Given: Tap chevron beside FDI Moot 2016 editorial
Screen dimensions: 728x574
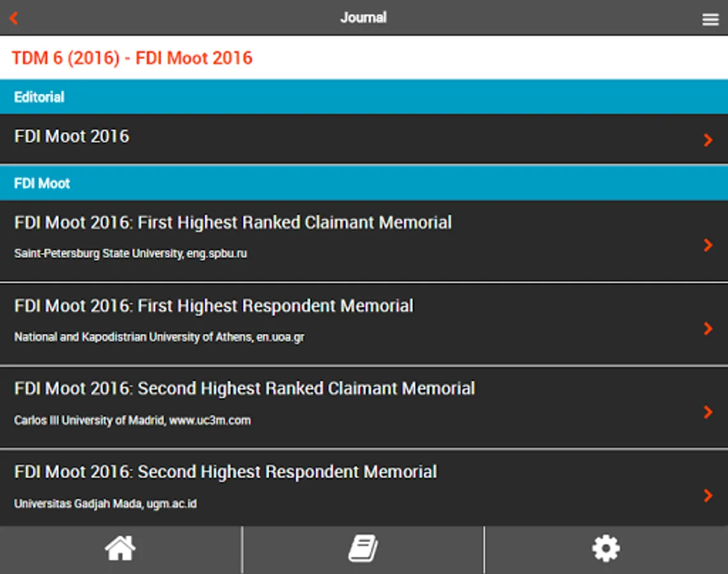Looking at the screenshot, I should [x=708, y=140].
